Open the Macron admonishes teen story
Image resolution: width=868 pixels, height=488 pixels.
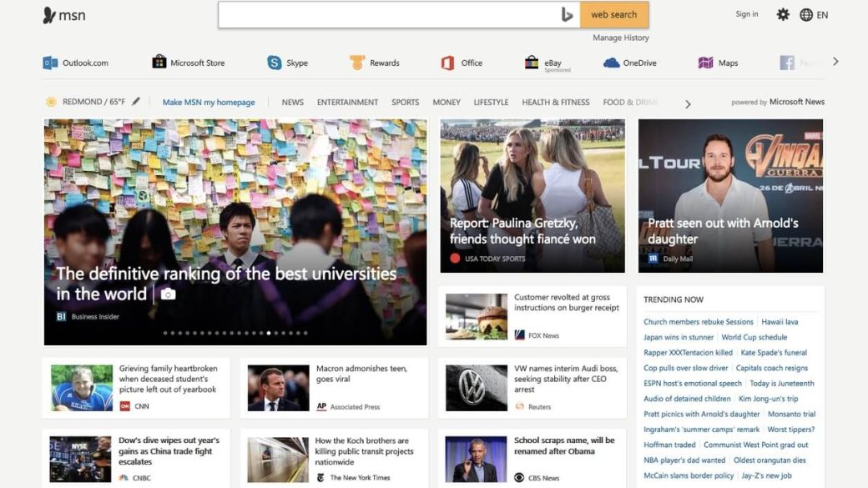point(335,388)
